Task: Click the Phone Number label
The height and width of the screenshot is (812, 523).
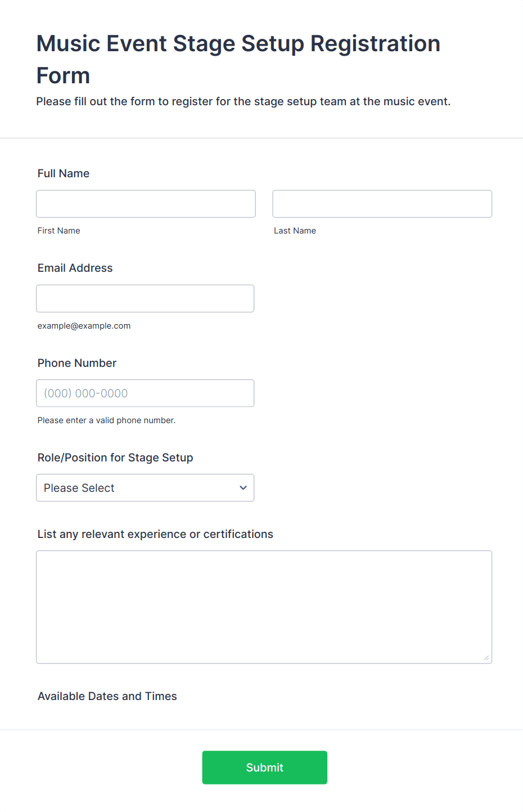Action: [x=77, y=363]
